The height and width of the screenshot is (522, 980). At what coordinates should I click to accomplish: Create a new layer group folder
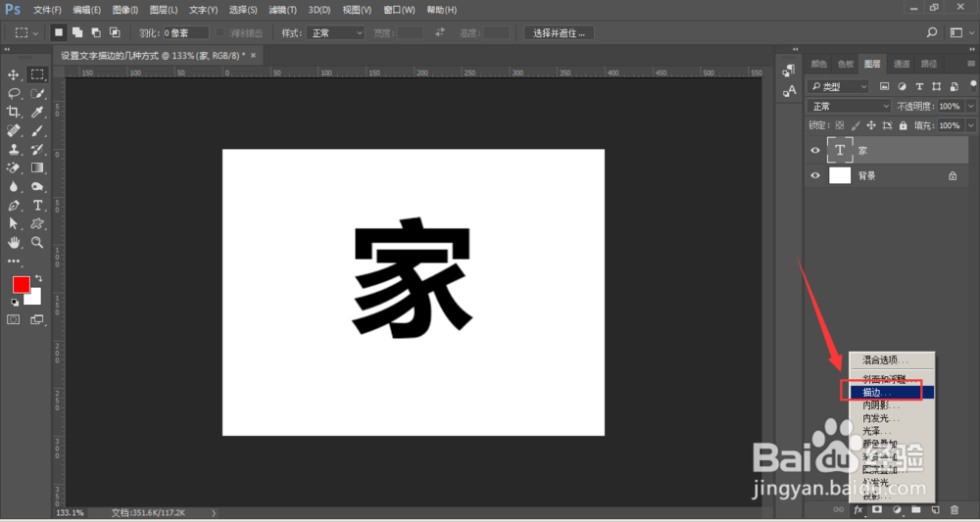[915, 510]
